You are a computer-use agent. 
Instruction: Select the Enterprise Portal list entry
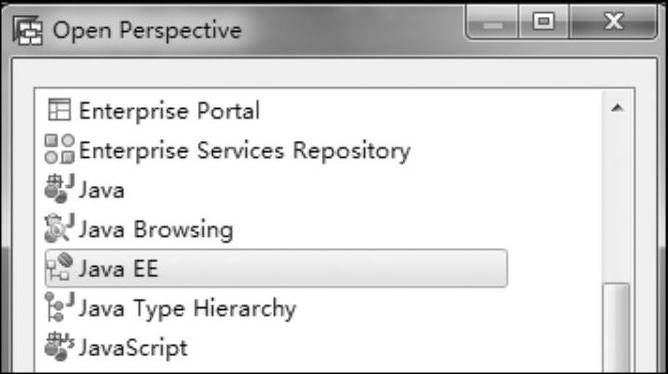click(169, 111)
